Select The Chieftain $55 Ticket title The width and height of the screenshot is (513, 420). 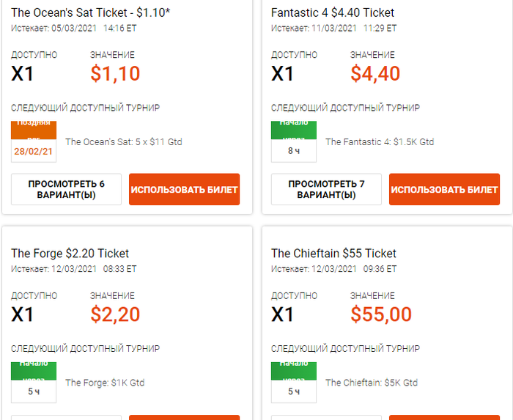coord(333,254)
